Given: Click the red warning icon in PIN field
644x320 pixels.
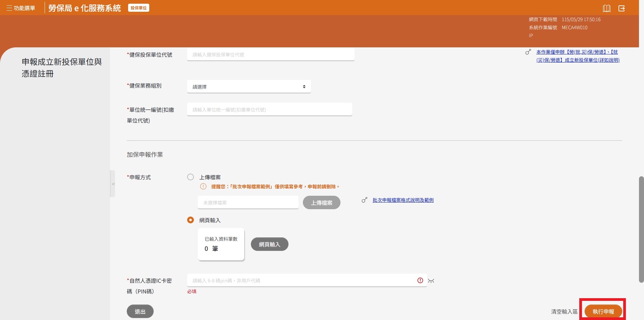Looking at the screenshot, I should tap(420, 280).
